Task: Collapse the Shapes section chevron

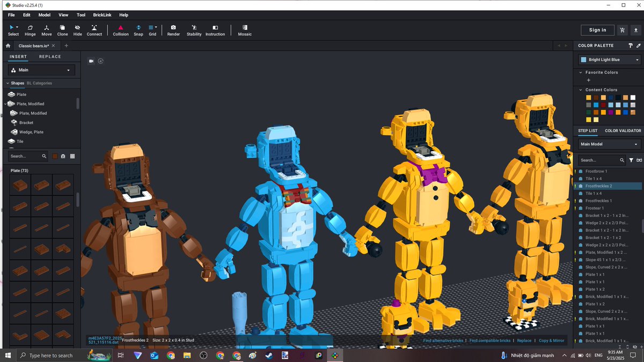Action: (x=8, y=83)
